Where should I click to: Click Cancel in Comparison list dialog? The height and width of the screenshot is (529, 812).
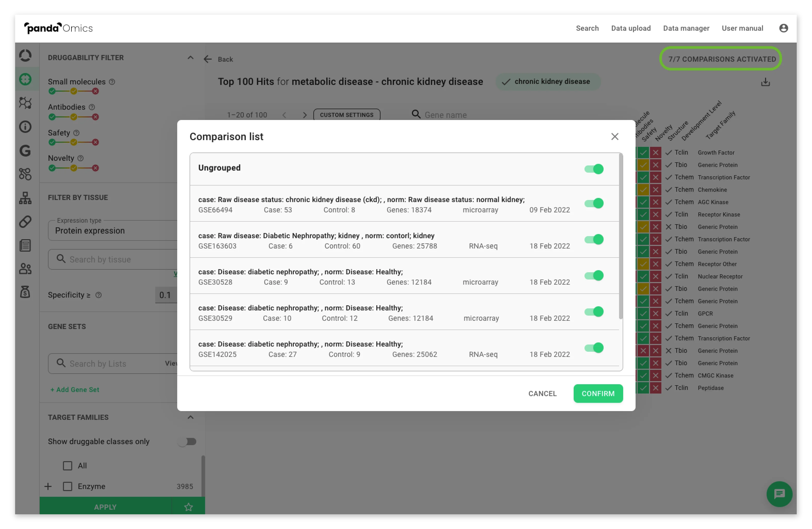coord(542,394)
